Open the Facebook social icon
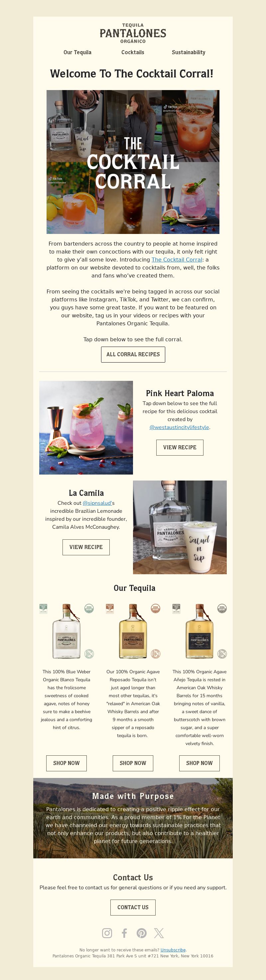Viewport: 266px width, 980px height. (124, 933)
